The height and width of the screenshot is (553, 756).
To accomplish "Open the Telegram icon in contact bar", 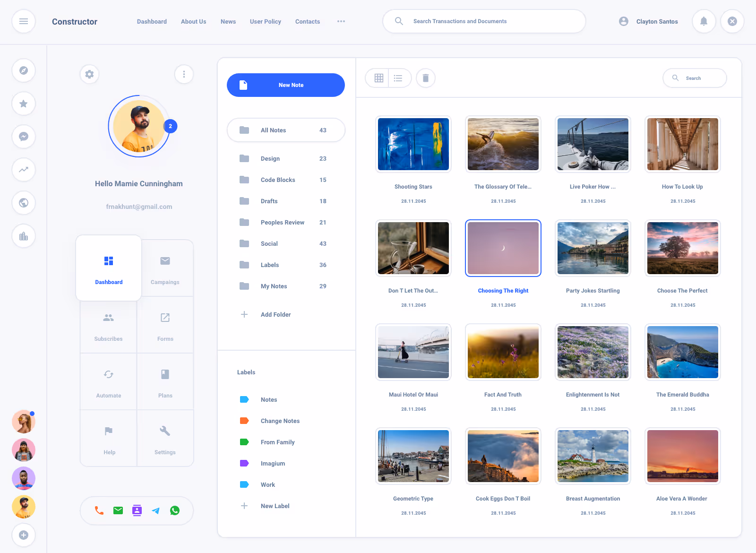I will pos(156,510).
